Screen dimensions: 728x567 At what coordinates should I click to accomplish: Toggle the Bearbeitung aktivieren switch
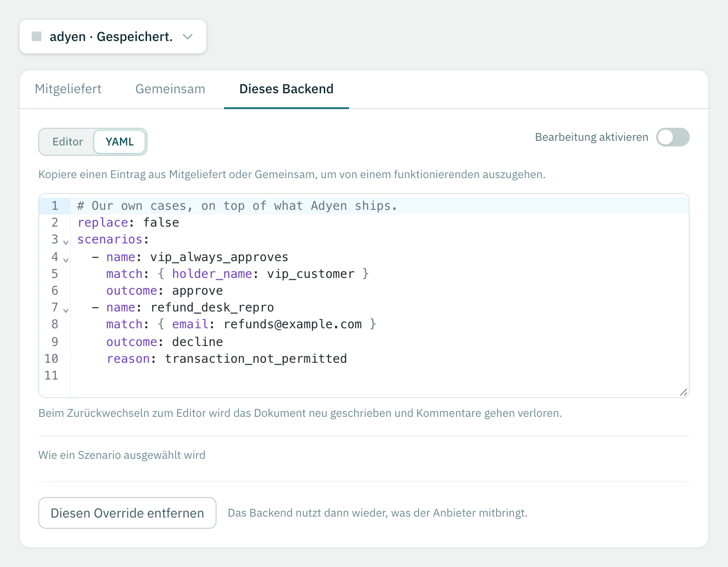672,137
